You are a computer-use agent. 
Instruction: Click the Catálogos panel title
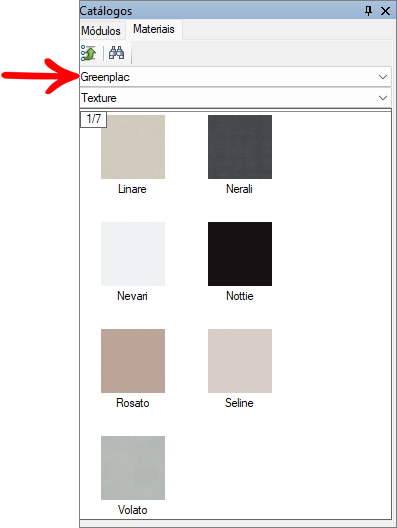coord(106,11)
